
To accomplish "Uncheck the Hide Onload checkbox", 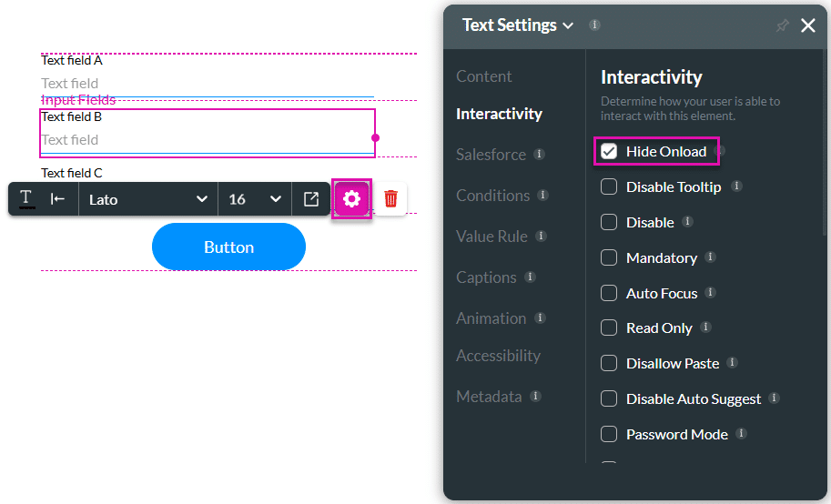I will (609, 151).
